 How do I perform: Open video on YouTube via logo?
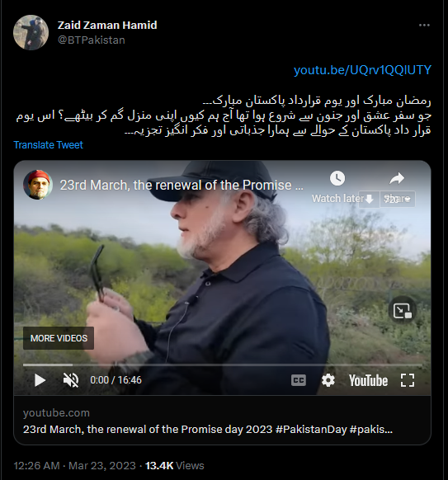point(368,380)
